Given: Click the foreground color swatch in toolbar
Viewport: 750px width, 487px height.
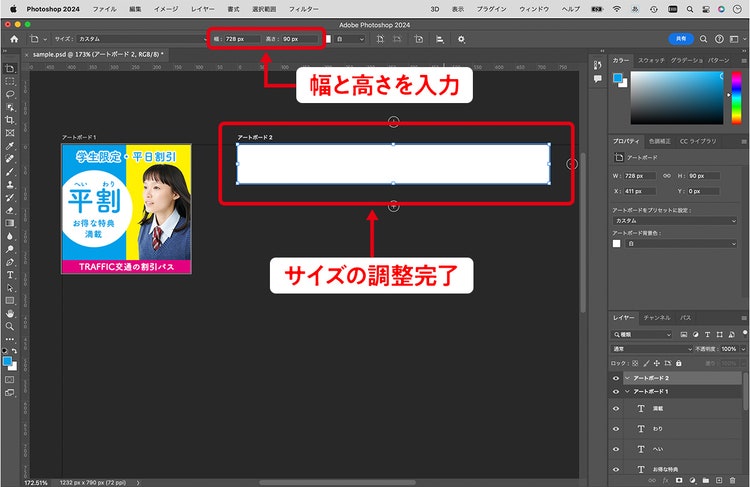Looking at the screenshot, I should click(7, 361).
